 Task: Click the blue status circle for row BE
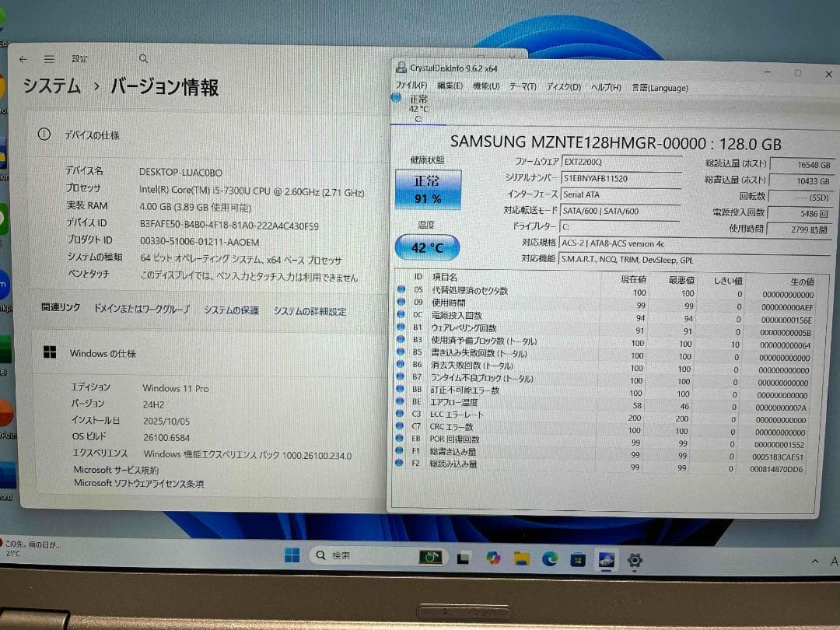click(x=400, y=401)
